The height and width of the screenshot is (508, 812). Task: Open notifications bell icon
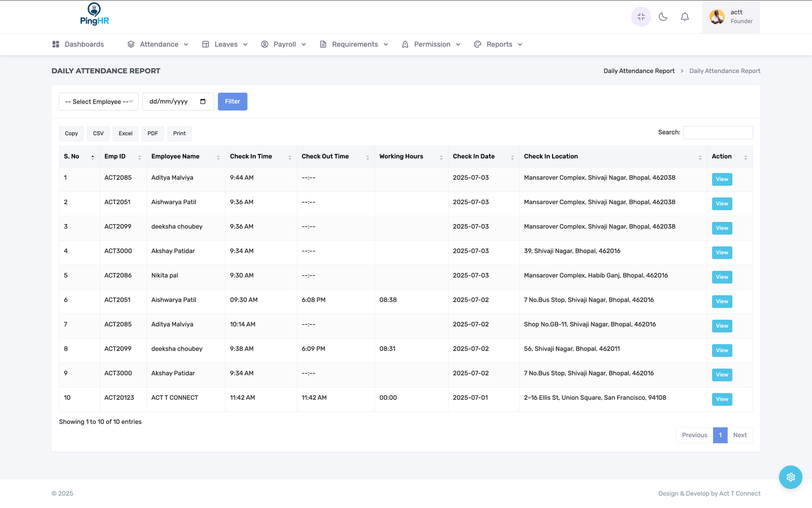[685, 17]
